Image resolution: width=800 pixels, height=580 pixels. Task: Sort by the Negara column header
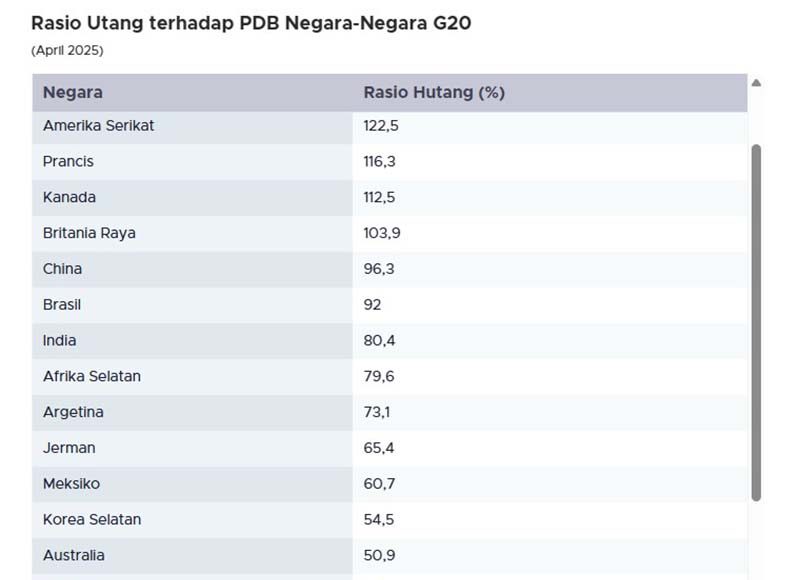click(73, 93)
